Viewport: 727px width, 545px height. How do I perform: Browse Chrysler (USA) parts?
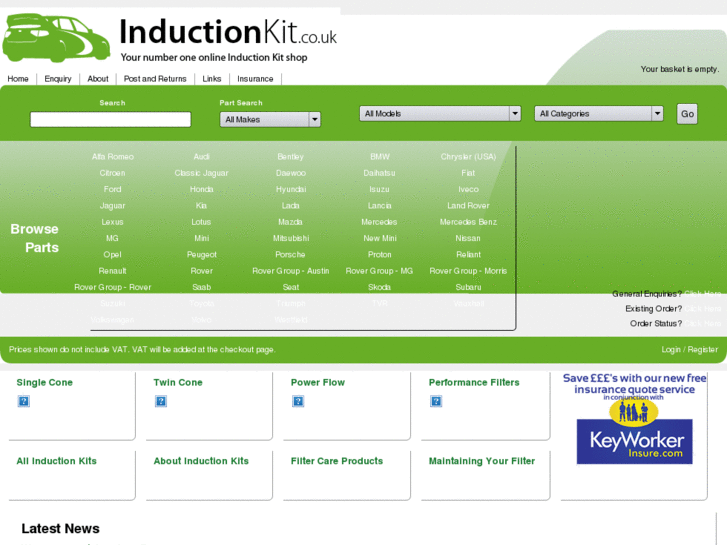tap(468, 157)
